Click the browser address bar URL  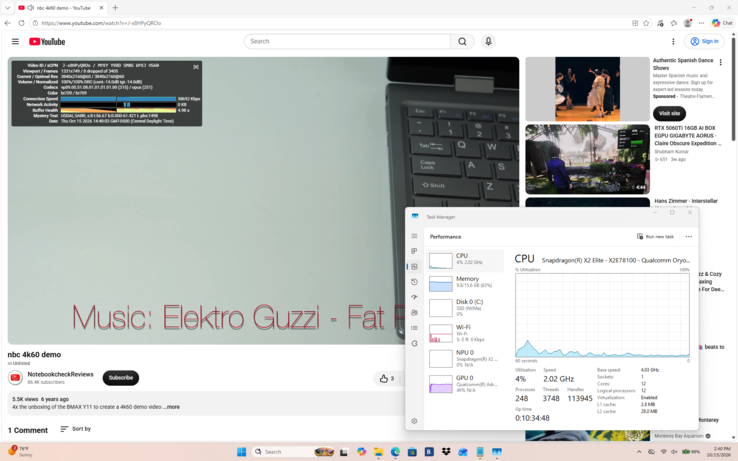(x=101, y=23)
